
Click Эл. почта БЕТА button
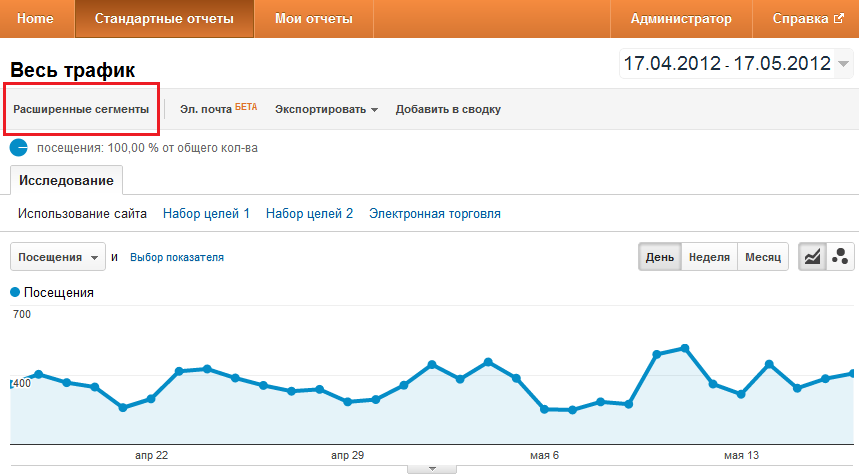tap(218, 108)
